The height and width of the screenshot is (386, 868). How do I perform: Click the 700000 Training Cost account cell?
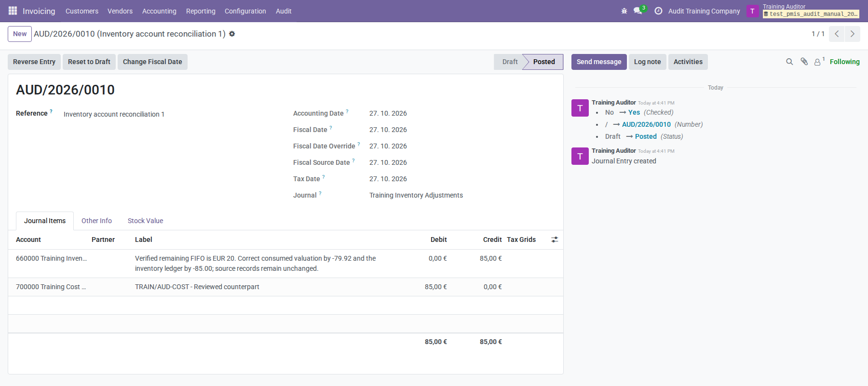51,287
